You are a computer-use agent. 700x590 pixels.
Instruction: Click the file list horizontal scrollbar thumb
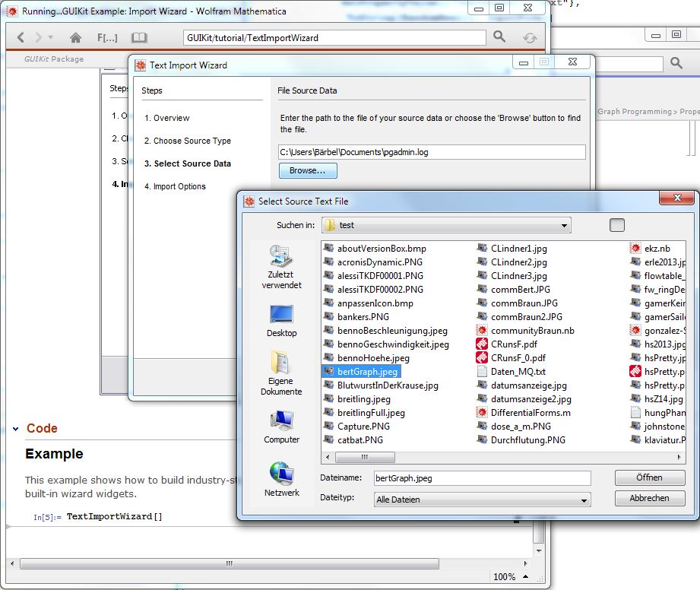coord(365,457)
